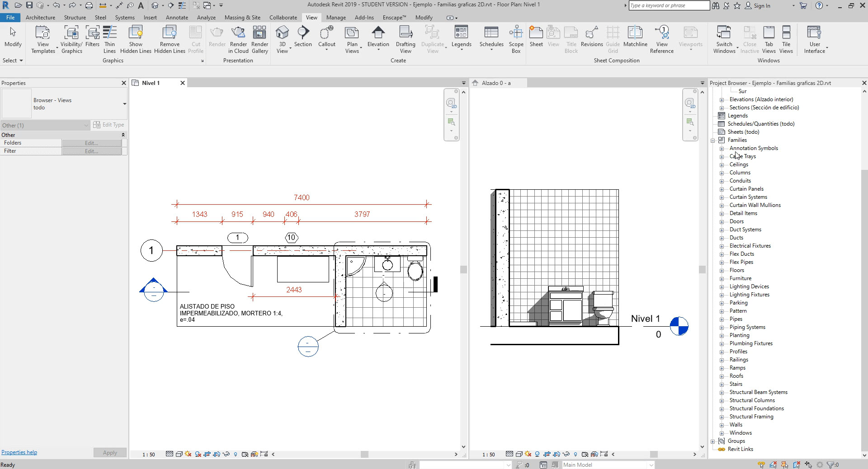Open the File menu
868x469 pixels.
pos(10,18)
